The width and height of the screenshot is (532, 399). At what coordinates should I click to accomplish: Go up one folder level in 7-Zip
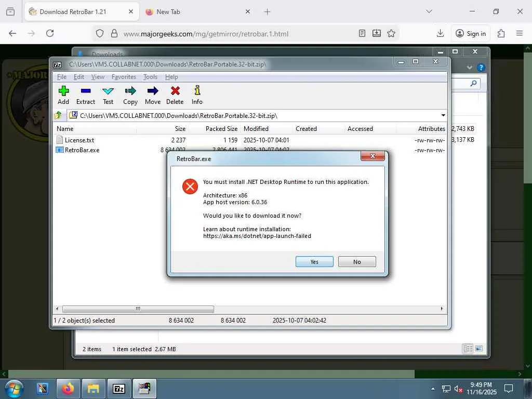(58, 115)
